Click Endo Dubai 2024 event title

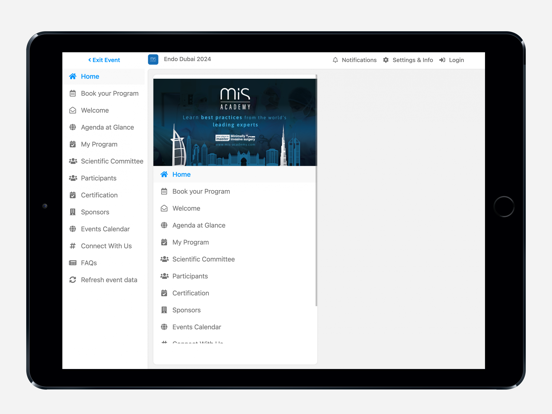(x=187, y=59)
